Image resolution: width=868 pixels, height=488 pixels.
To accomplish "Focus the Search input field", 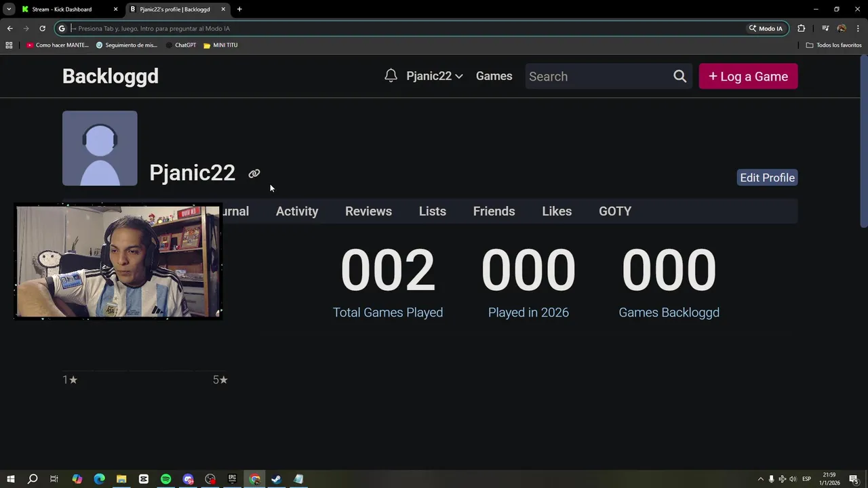I will (597, 77).
